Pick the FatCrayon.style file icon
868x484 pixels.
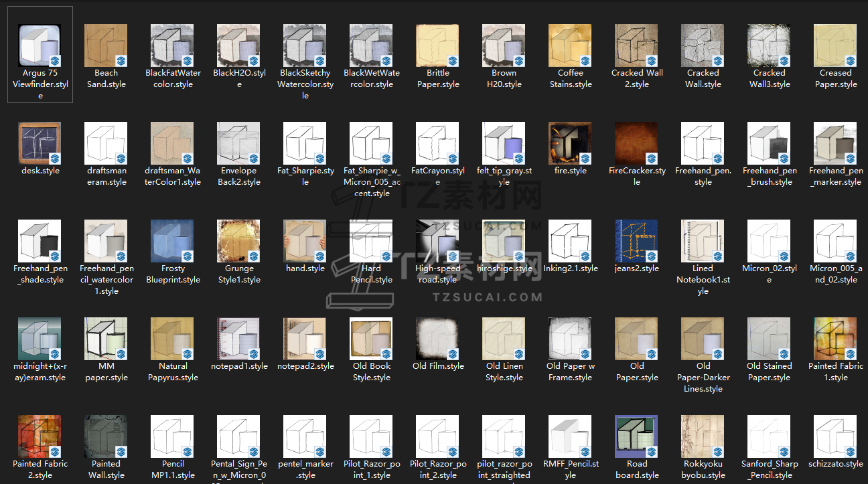[438, 143]
